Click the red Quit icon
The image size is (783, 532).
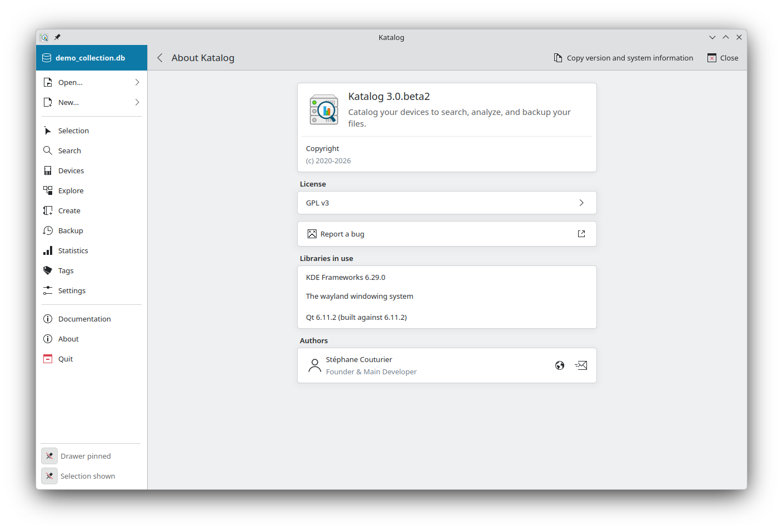(48, 359)
